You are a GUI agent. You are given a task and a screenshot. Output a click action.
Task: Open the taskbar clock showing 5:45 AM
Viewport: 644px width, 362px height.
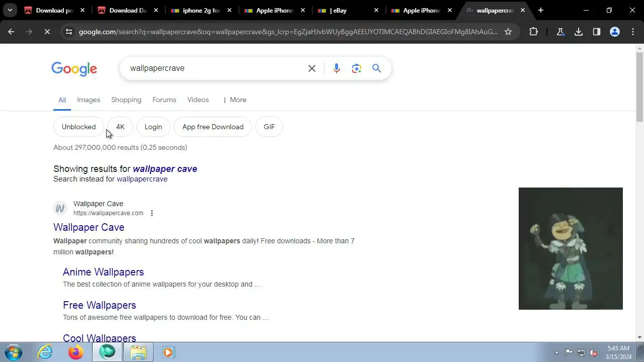tap(619, 352)
